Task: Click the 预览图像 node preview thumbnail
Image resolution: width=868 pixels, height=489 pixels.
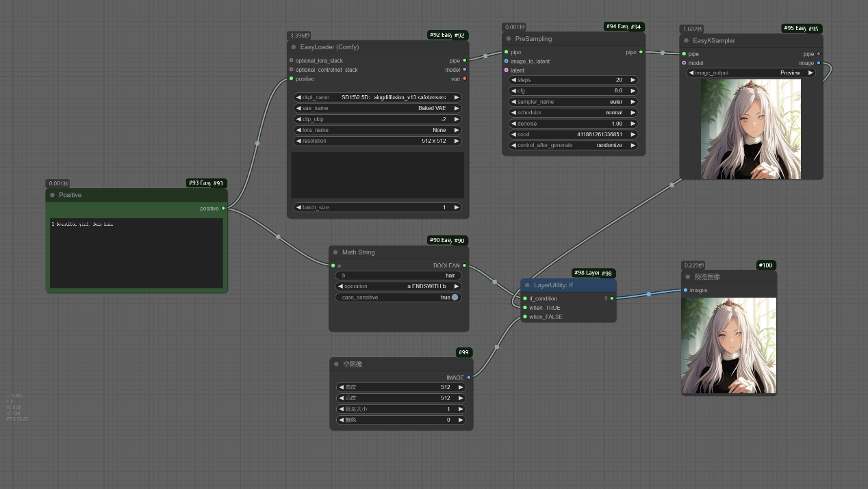Action: point(728,346)
